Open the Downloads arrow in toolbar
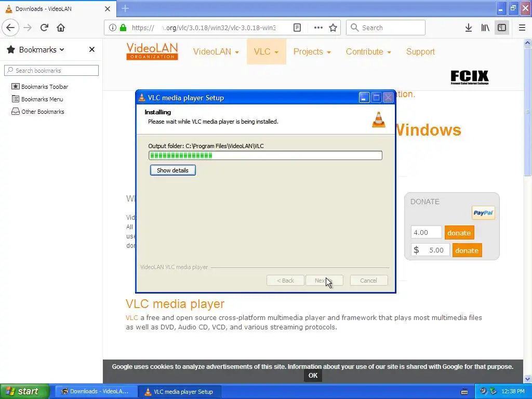 click(468, 28)
